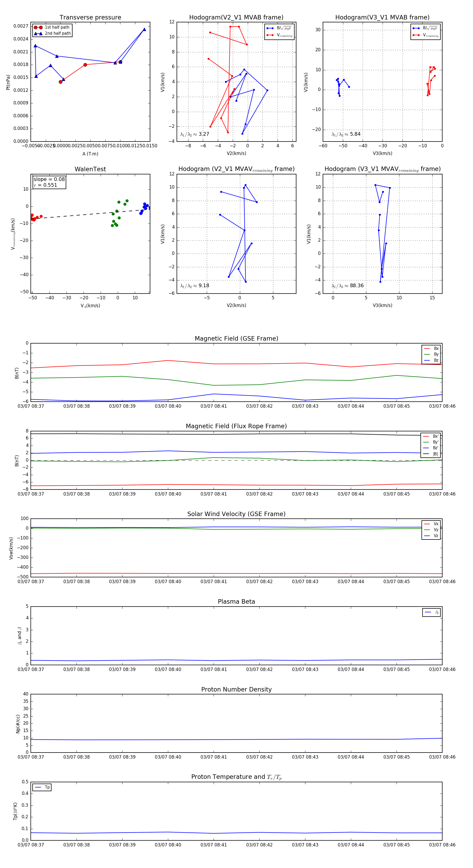
Task: Click the 'Proton Number Density' title
Action: click(x=236, y=689)
